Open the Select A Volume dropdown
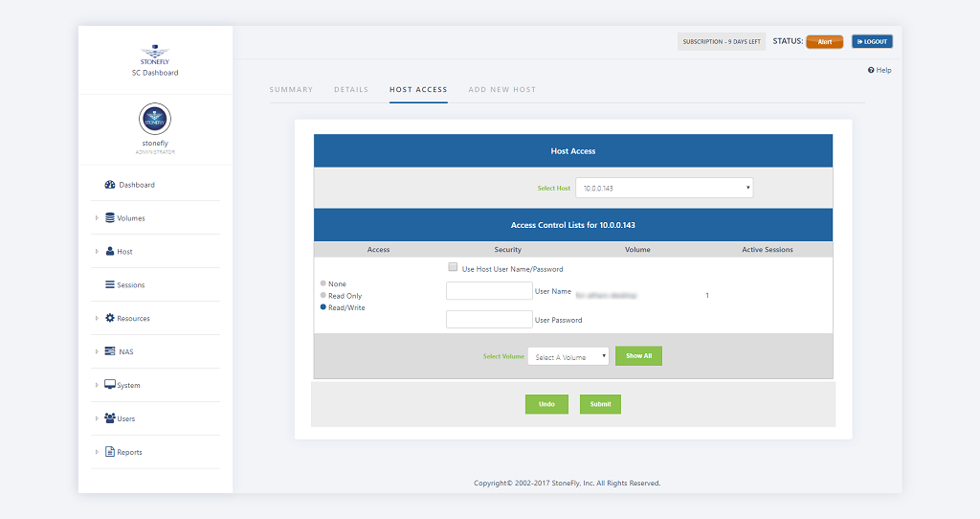980x519 pixels. (x=568, y=356)
